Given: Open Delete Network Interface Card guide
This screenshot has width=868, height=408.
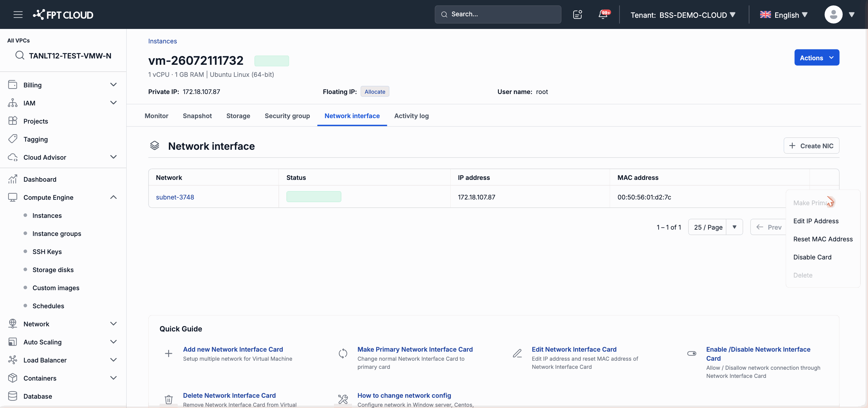Looking at the screenshot, I should click(x=229, y=396).
